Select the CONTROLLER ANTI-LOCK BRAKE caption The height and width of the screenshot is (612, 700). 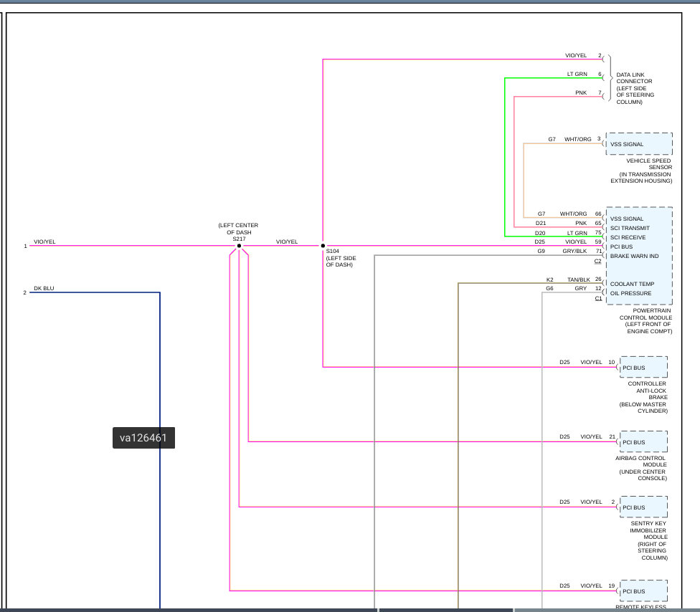644,397
